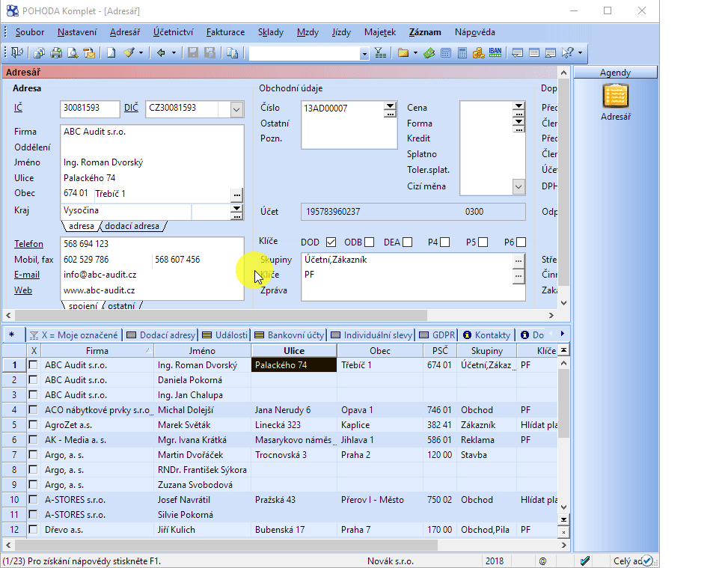This screenshot has height=568, width=728.
Task: Click the print reports icon
Action: click(x=39, y=53)
